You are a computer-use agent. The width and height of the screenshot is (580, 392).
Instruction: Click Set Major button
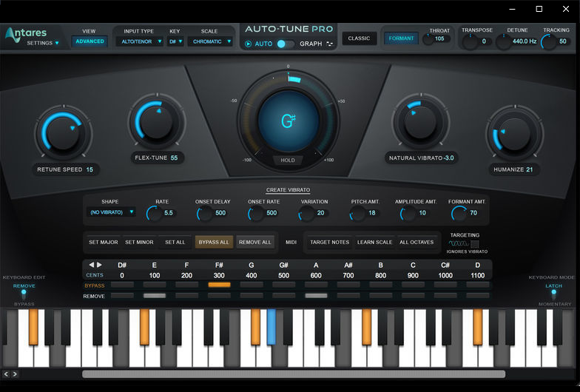pos(104,243)
